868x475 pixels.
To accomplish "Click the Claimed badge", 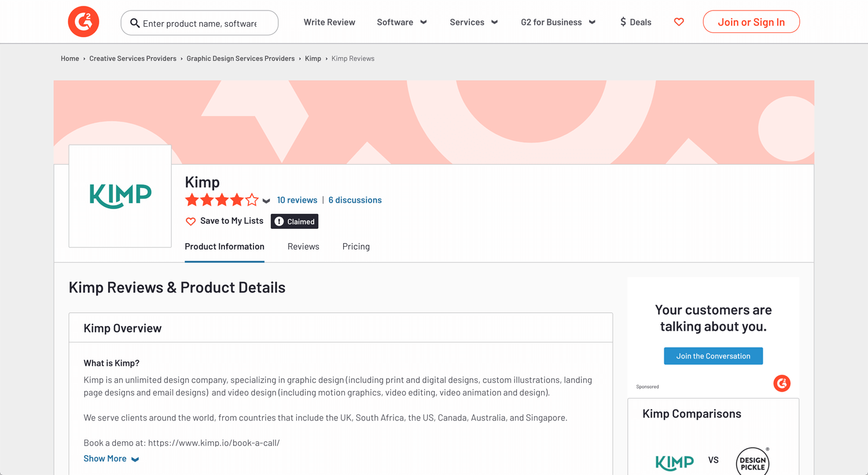I will (x=295, y=221).
